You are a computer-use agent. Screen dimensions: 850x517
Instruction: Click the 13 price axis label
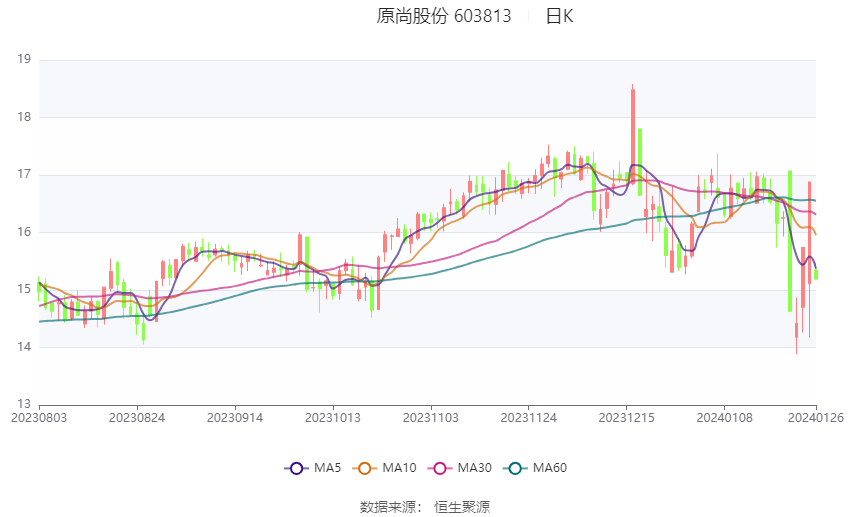click(24, 404)
